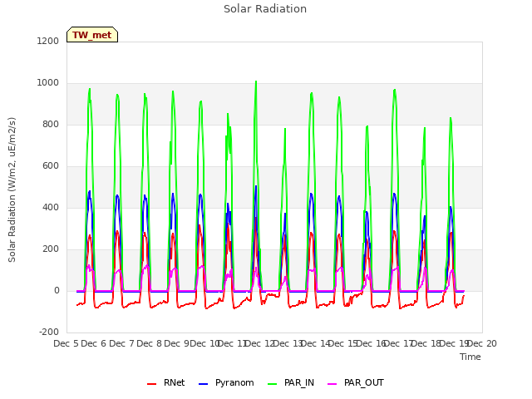This screenshot has width=532, height=399.
Task: Click the magenta PAR_OUT legend color marker
Action: [332, 384]
